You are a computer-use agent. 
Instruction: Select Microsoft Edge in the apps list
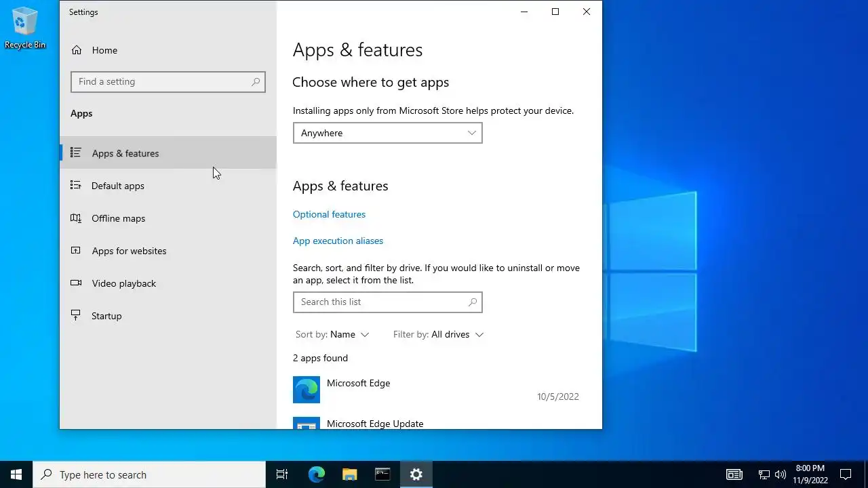[x=439, y=390]
